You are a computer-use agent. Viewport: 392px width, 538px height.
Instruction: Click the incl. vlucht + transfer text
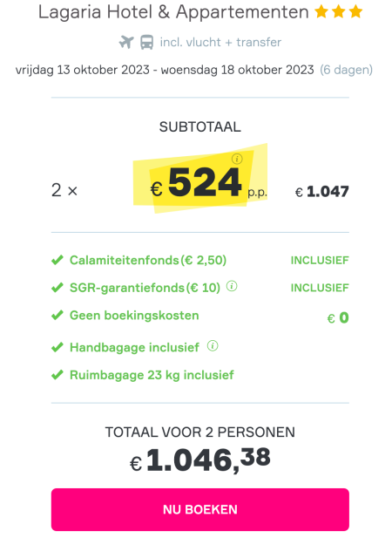[220, 42]
